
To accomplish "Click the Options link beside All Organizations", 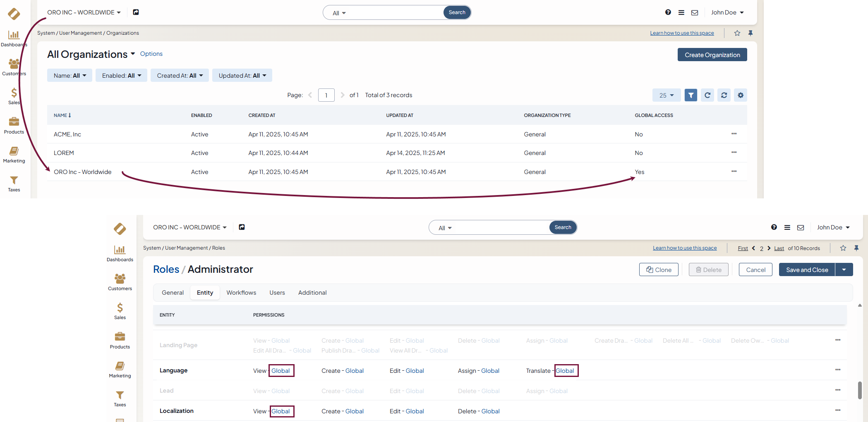I will pyautogui.click(x=151, y=54).
